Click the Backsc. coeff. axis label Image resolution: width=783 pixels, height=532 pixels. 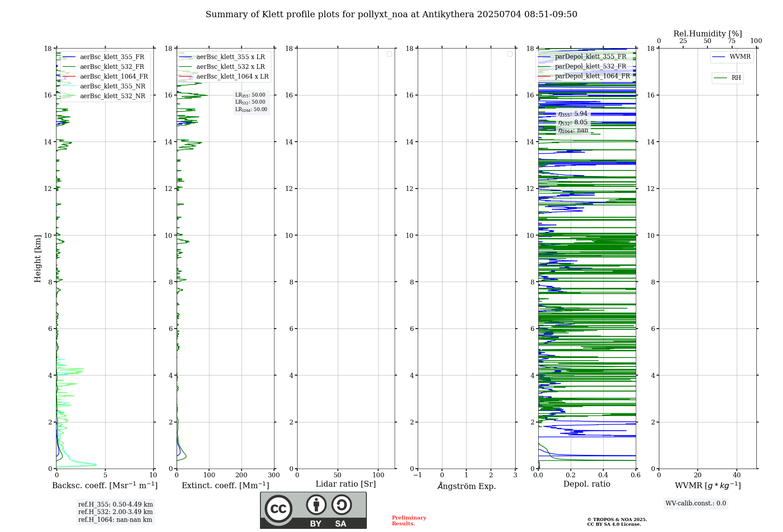105,485
